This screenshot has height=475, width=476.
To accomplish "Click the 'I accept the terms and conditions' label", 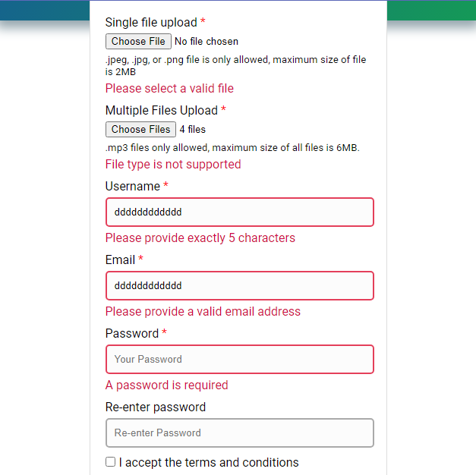I will [209, 462].
